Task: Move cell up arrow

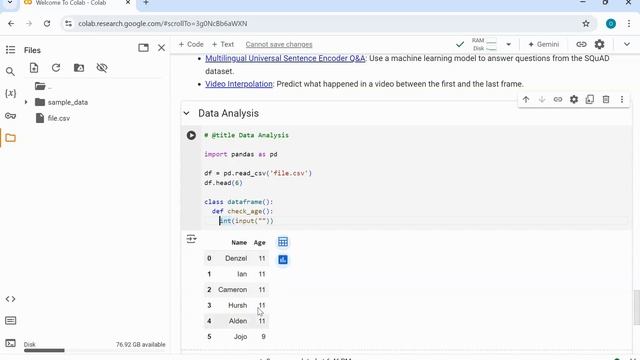Action: pyautogui.click(x=526, y=99)
